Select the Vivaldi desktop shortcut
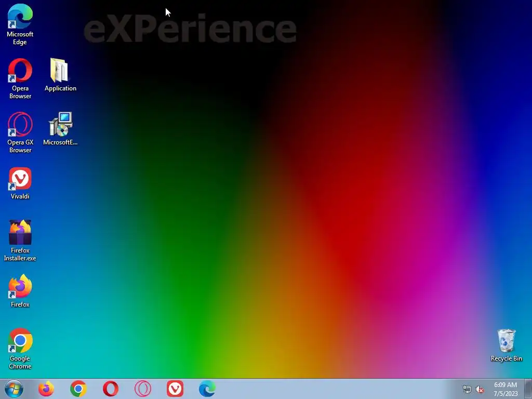Viewport: 532px width, 399px height. [x=20, y=183]
